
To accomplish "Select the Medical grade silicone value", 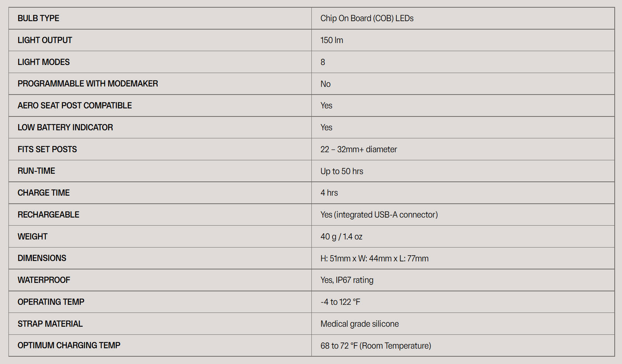I will (x=359, y=324).
